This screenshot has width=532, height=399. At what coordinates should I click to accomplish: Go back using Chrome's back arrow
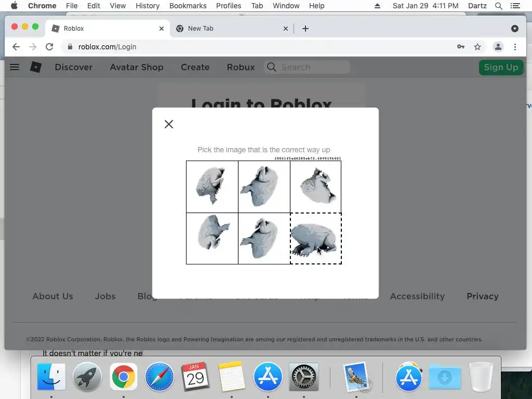tap(16, 47)
